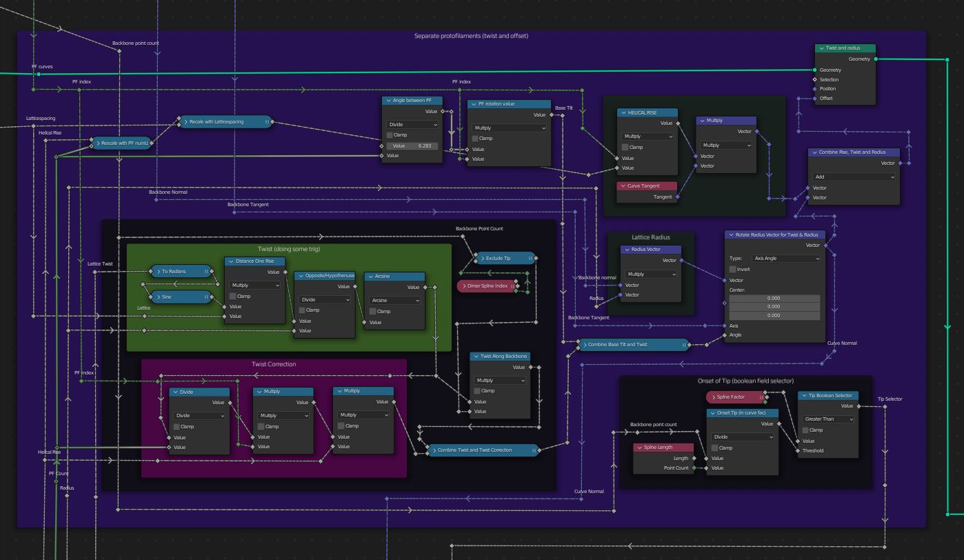Click resize handle on Combine Twist and Twist Correction
Screen dimensions: 964x560
(534, 450)
